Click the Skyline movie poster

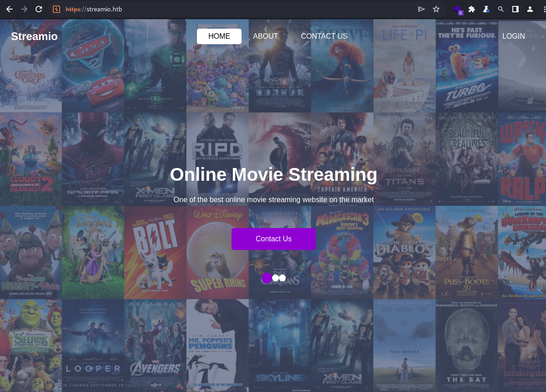point(280,346)
